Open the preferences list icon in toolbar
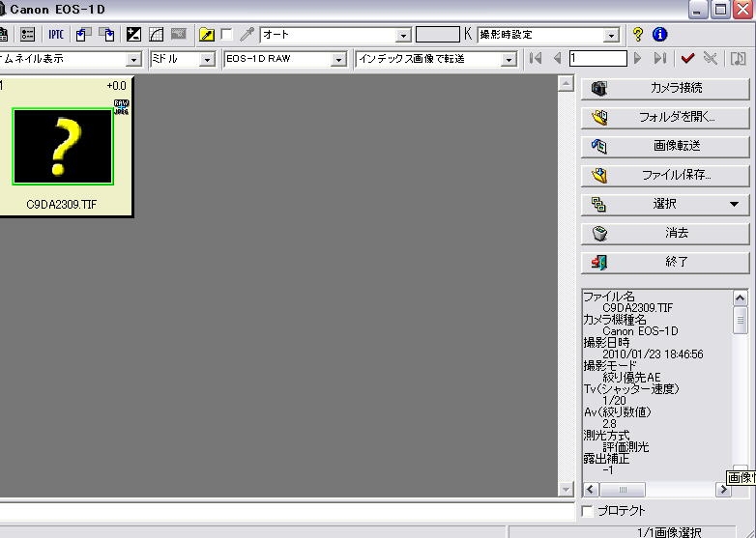The image size is (756, 538). [x=27, y=34]
